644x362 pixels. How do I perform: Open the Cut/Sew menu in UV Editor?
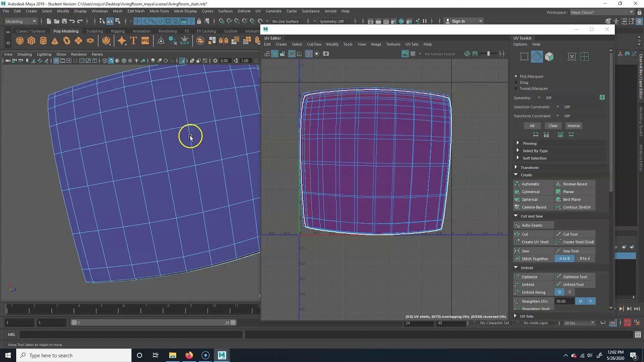pos(314,44)
